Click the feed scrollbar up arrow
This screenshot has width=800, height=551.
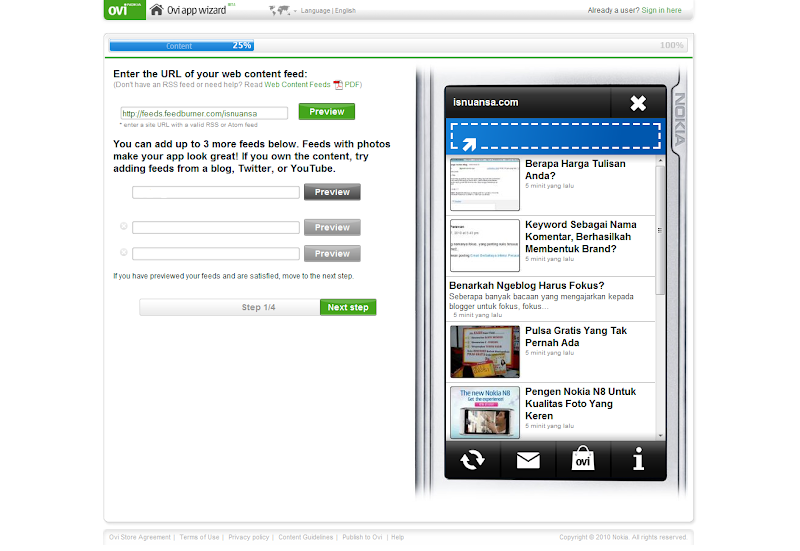661,161
